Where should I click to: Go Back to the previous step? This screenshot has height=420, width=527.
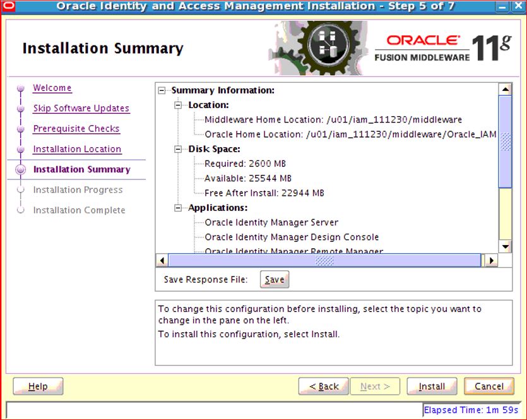(323, 387)
